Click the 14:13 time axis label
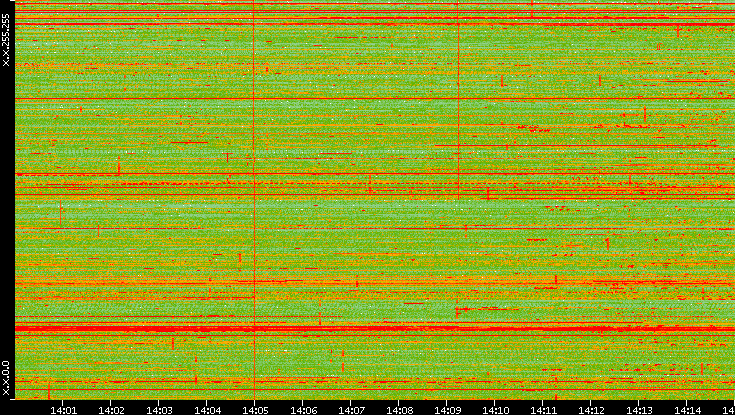This screenshot has height=415, width=735. (x=638, y=410)
